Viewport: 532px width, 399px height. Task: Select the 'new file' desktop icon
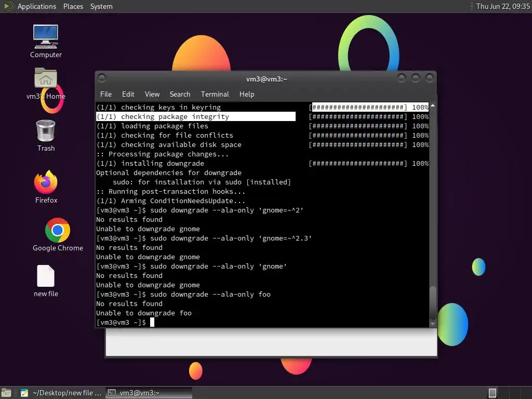[x=46, y=281]
